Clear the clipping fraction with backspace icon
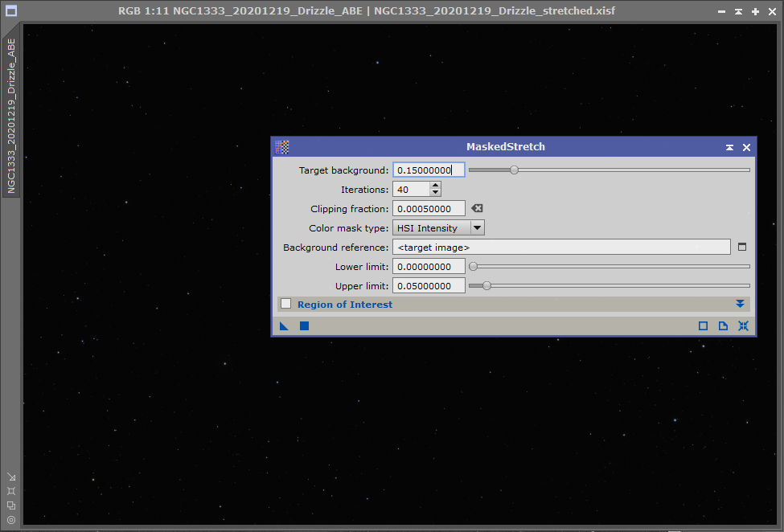This screenshot has height=532, width=784. click(x=477, y=208)
